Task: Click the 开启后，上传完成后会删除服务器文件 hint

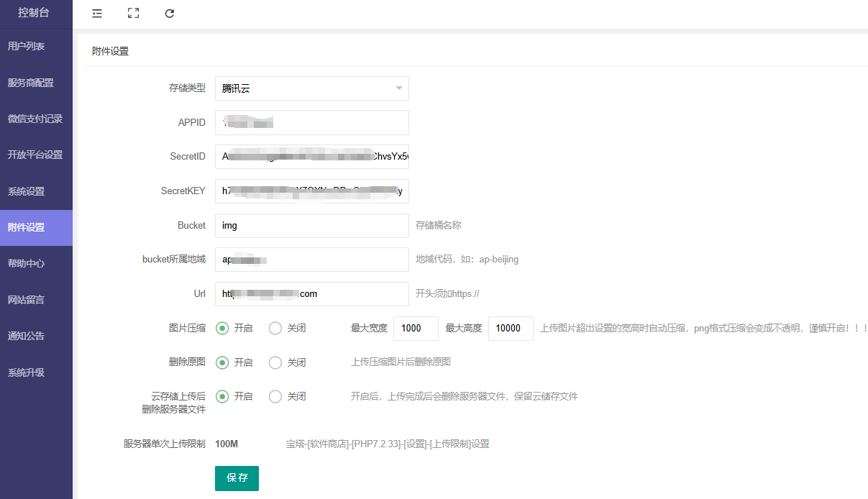Action: pyautogui.click(x=464, y=396)
